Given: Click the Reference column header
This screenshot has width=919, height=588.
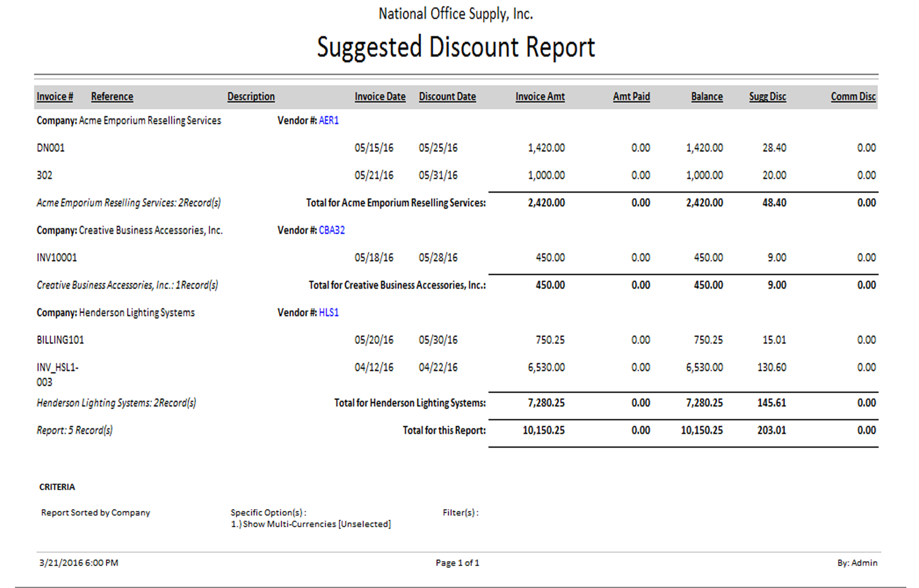Looking at the screenshot, I should click(112, 96).
